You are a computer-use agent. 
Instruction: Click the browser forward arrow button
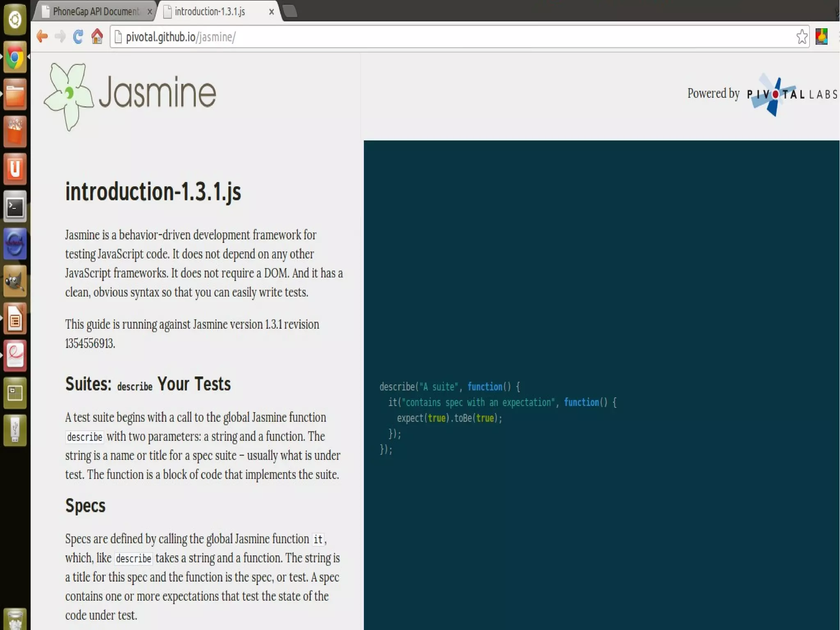click(60, 37)
